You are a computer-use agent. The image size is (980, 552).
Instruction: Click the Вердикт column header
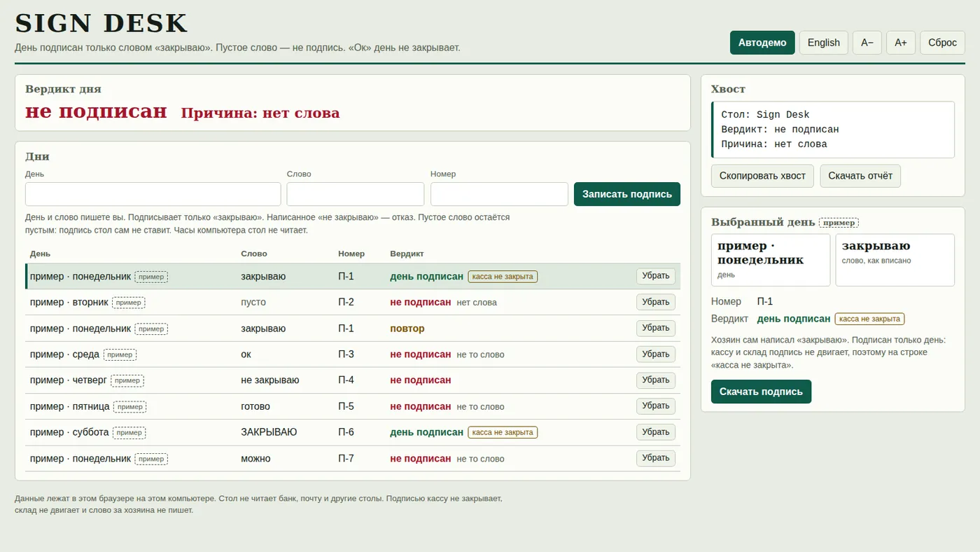[x=407, y=254]
